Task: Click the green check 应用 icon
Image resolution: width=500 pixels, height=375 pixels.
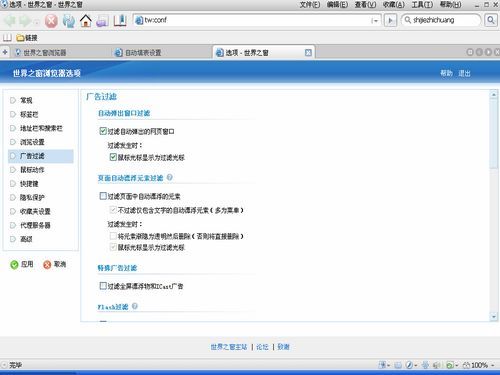Action: [x=14, y=265]
